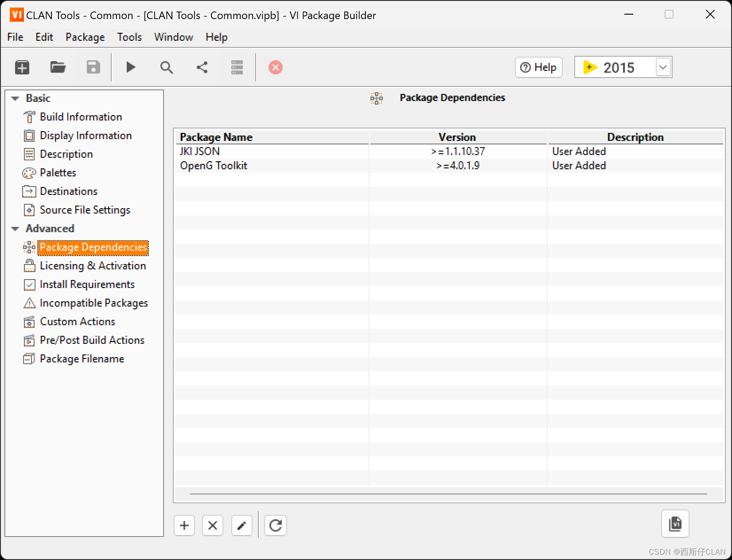Collapse the Advanced section
This screenshot has height=560, width=732.
(x=15, y=229)
